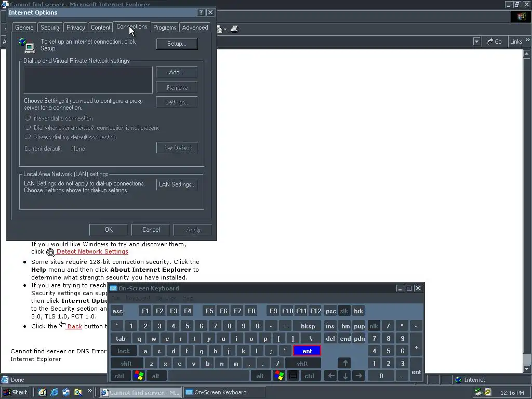The height and width of the screenshot is (399, 532).
Task: Click the Start button on taskbar
Action: coord(16,392)
